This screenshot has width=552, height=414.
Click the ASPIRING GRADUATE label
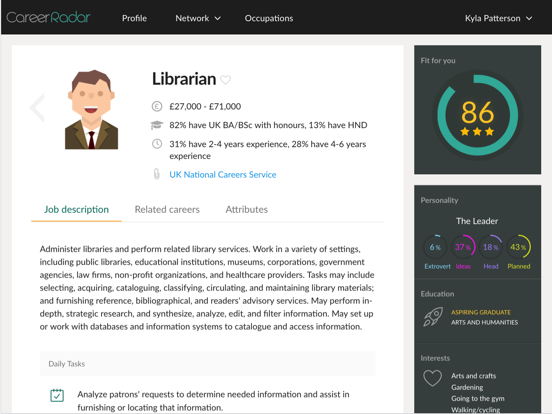pos(481,312)
